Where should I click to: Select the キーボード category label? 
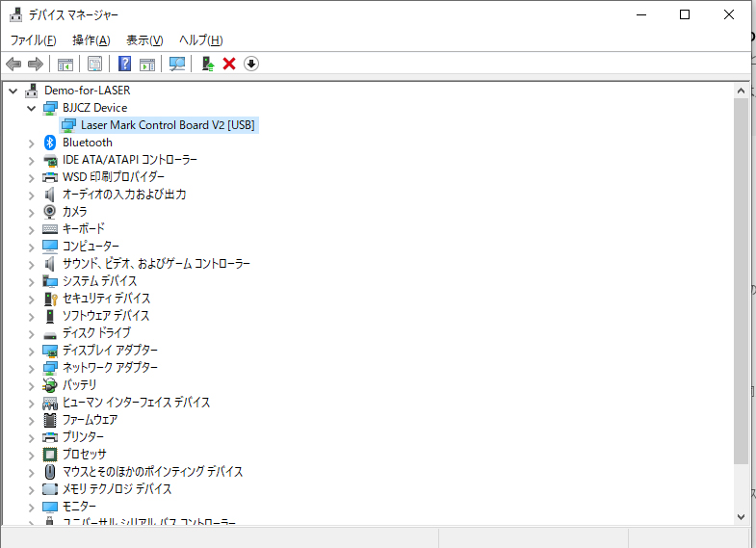point(83,229)
